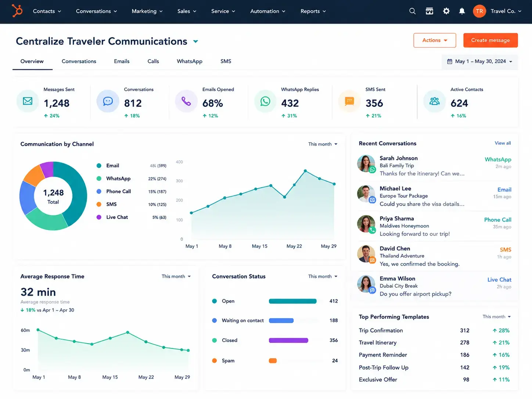Click the Post-Trip Follow Up template
This screenshot has height=399, width=532.
tap(434, 367)
